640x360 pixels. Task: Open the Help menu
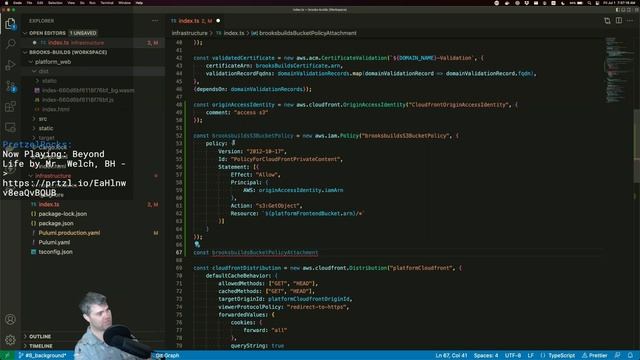[139, 3]
